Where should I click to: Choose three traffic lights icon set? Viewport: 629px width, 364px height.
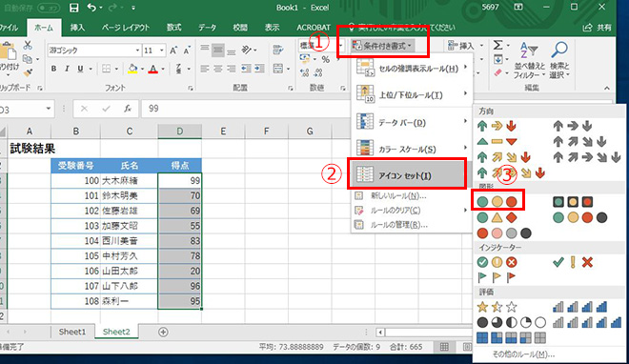point(497,202)
